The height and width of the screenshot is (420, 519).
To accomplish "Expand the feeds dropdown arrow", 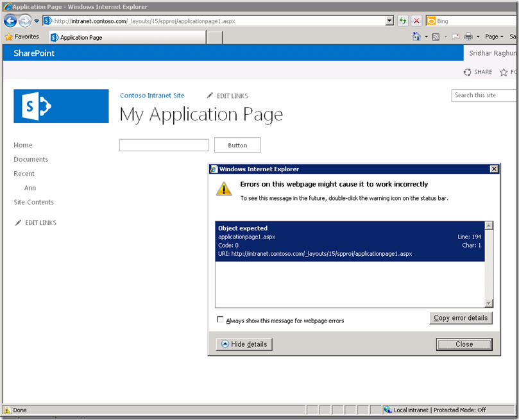I will (445, 37).
